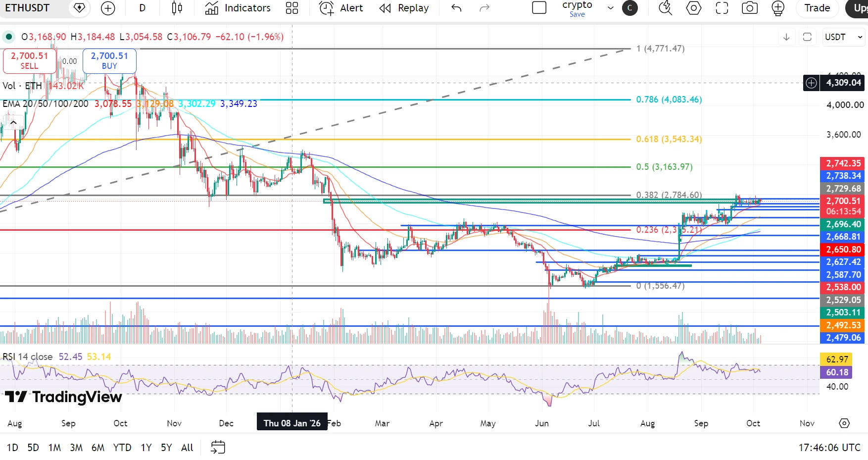Open the compare or add symbol plus icon

point(107,8)
